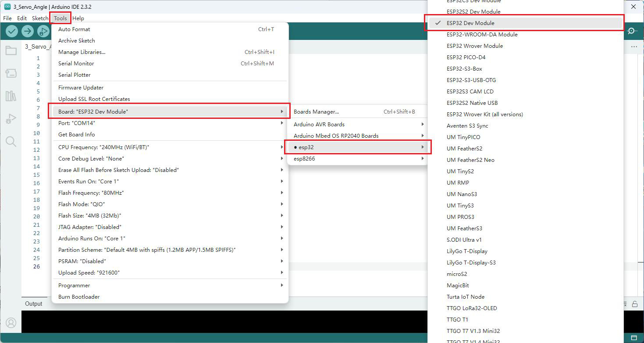Viewport: 644px width, 343px height.
Task: Open the Boards Manager sidebar icon
Action: 11,73
